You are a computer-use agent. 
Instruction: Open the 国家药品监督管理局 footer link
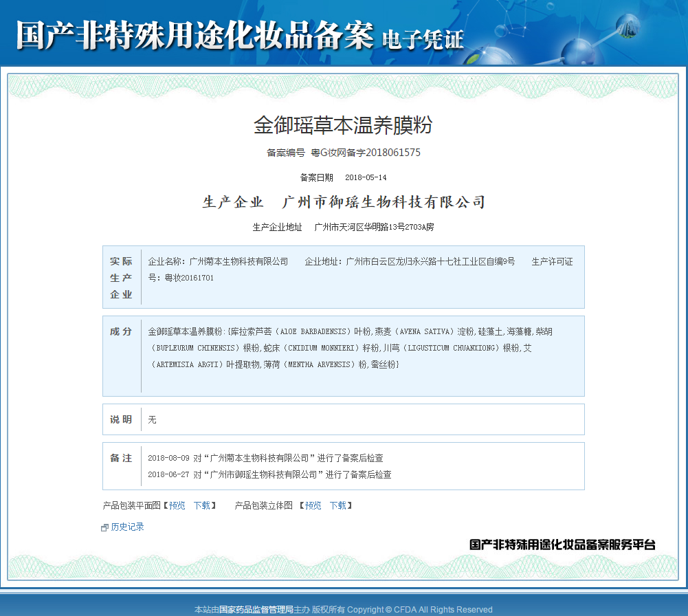click(x=256, y=610)
